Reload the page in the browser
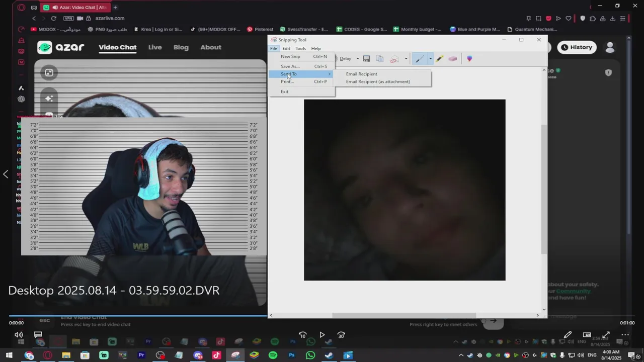Screen dimensions: 644x362 (53, 18)
